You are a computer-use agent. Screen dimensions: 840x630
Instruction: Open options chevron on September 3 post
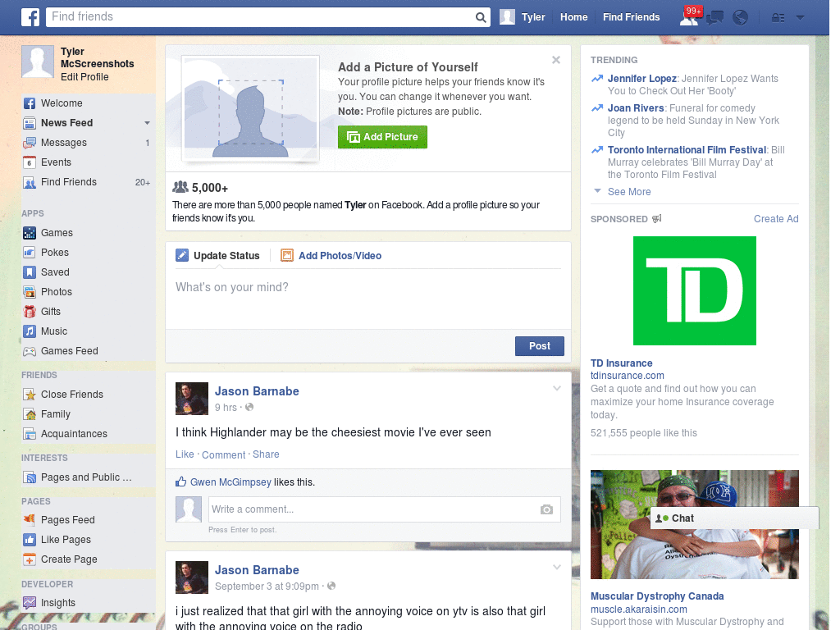coord(557,567)
